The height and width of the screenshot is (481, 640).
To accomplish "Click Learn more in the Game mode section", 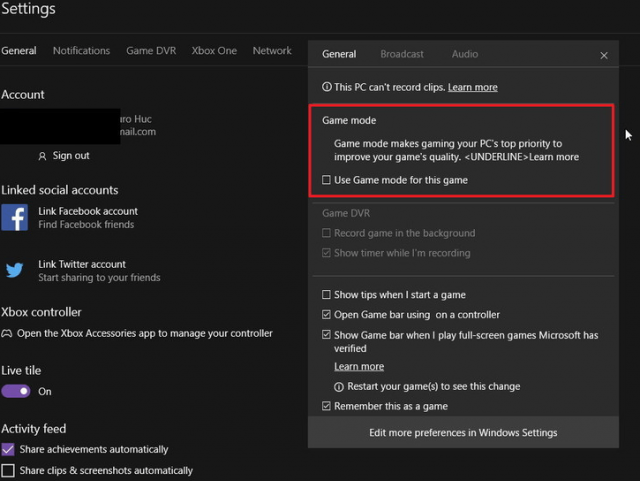I will point(554,157).
